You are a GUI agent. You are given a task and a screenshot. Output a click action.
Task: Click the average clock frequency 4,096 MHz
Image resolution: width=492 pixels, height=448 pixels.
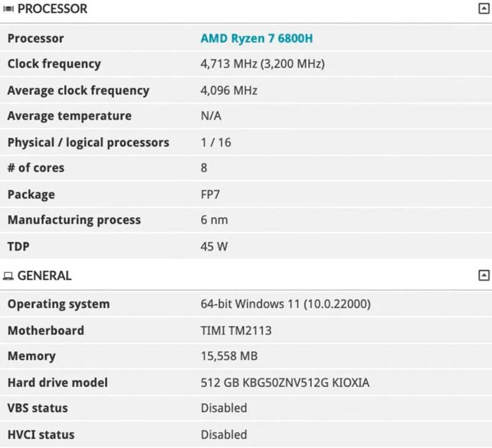coord(229,90)
